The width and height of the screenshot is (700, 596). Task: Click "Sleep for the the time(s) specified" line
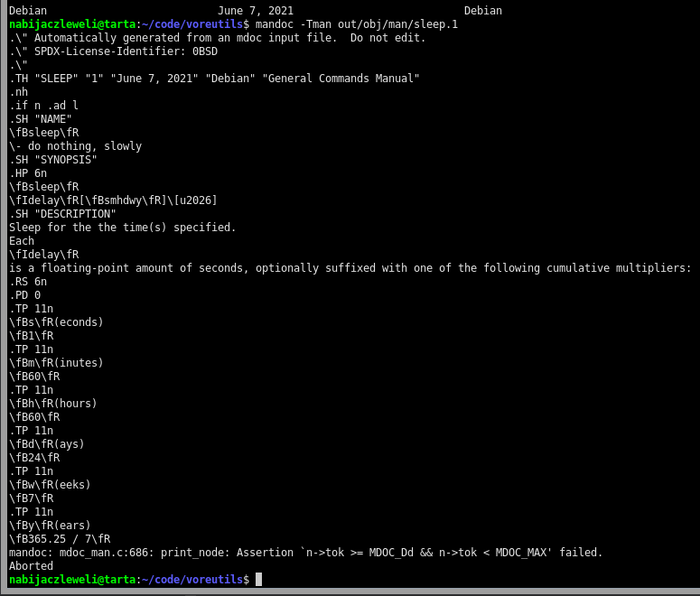point(122,228)
